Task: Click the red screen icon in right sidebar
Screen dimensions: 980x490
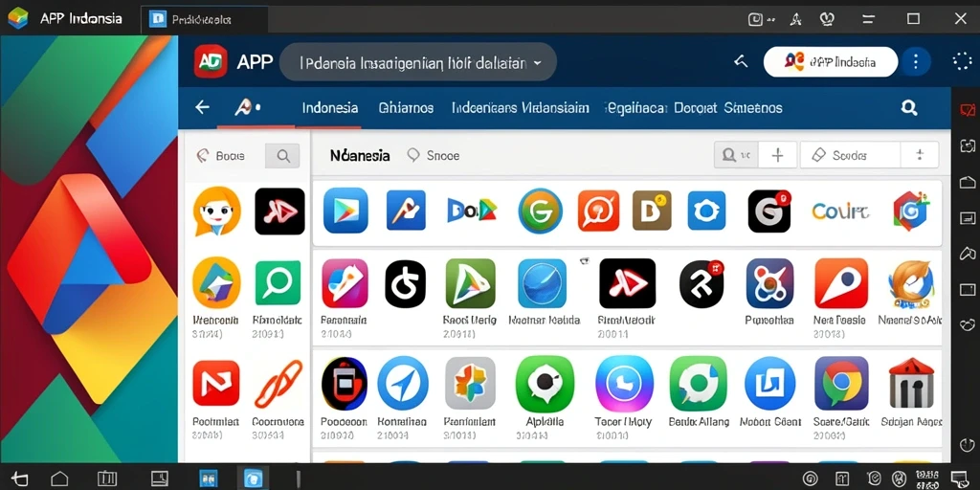Action: pyautogui.click(x=967, y=111)
